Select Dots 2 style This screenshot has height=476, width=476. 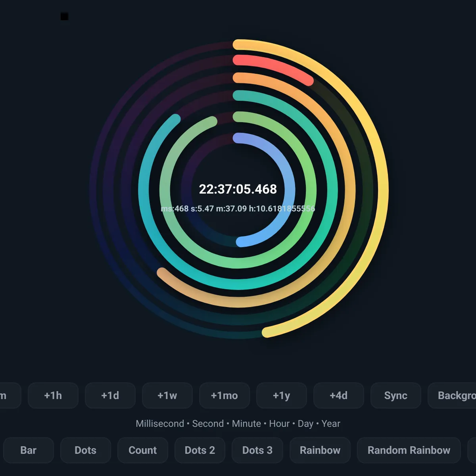(200, 450)
